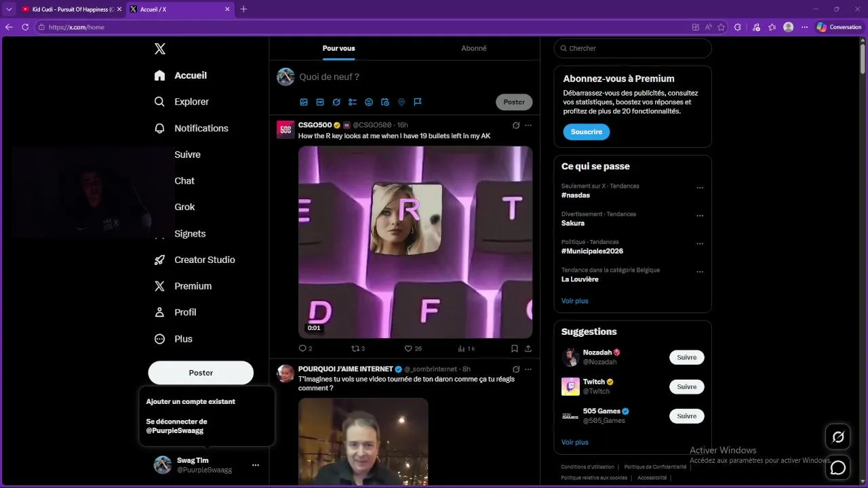868x488 pixels.
Task: Click the Grok icon in the composer
Action: (336, 102)
